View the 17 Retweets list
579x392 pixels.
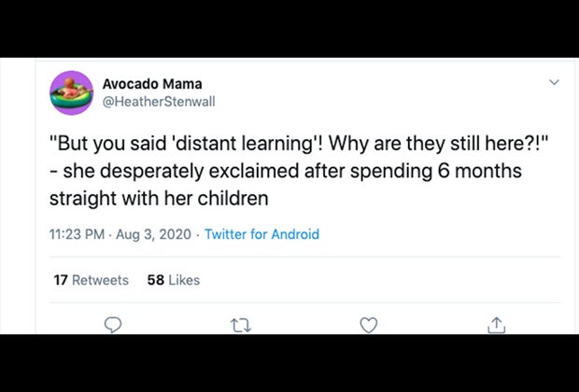click(90, 280)
